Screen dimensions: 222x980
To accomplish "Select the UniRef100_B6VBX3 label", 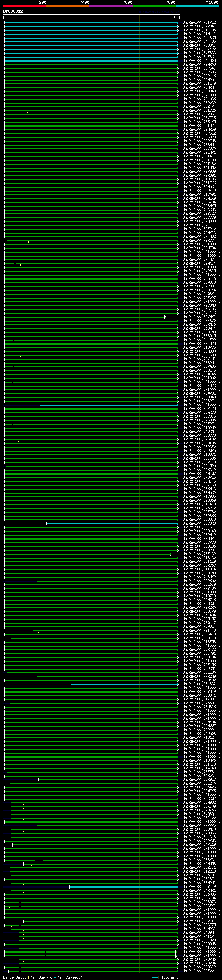I will 199,524.
